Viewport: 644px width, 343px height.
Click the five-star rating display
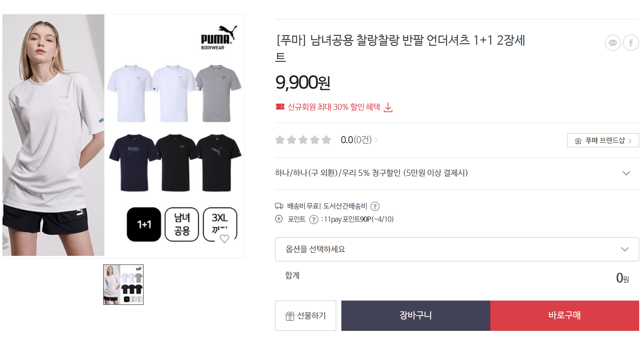pos(303,140)
